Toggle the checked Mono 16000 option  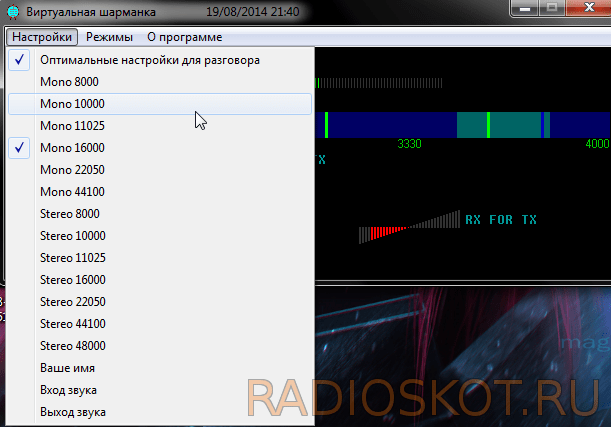(x=160, y=148)
